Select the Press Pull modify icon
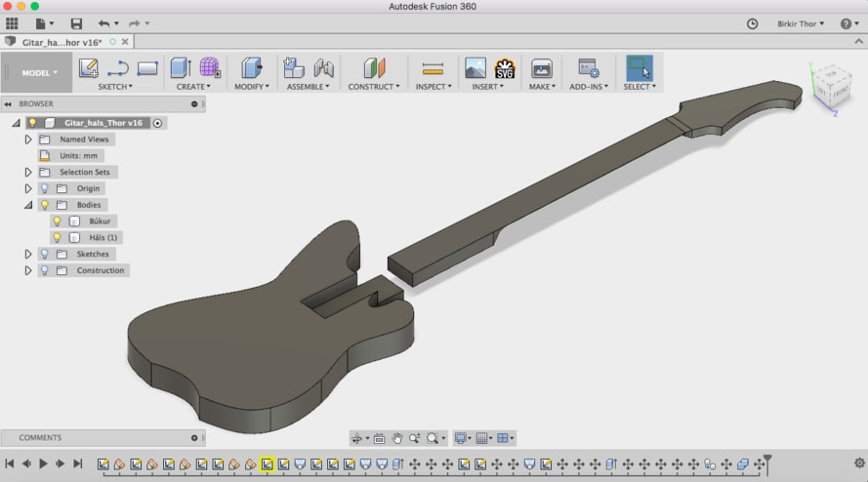The image size is (868, 482). click(251, 68)
